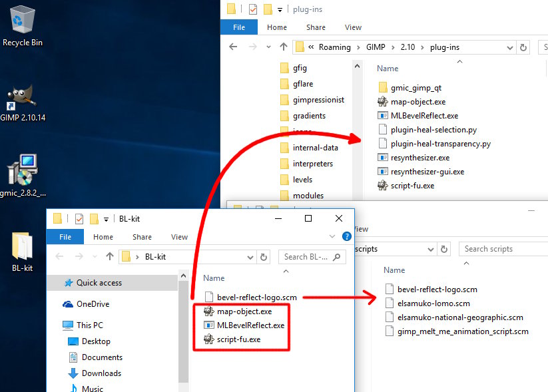The width and height of the screenshot is (548, 392).
Task: Go up one level in plug-ins window
Action: click(284, 47)
